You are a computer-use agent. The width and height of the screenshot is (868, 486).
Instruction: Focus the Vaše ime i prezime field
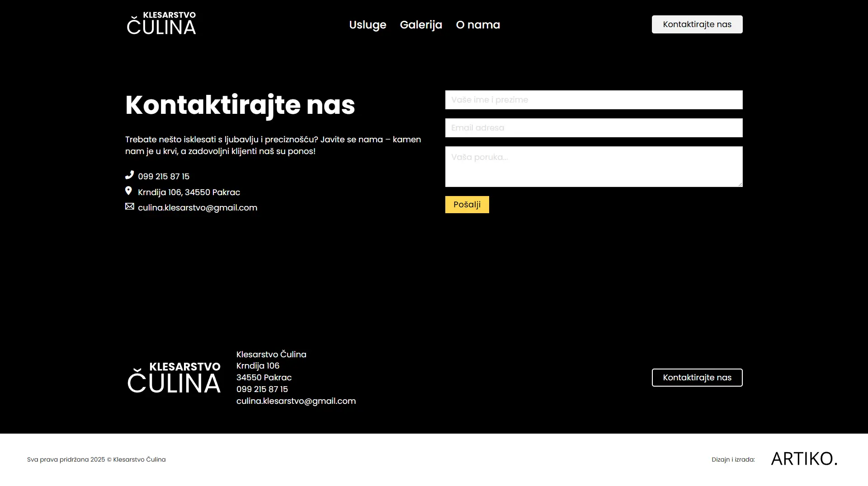tap(594, 100)
